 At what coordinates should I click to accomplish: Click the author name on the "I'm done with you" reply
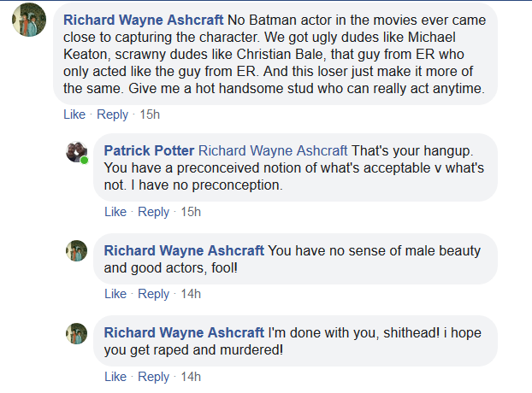184,333
